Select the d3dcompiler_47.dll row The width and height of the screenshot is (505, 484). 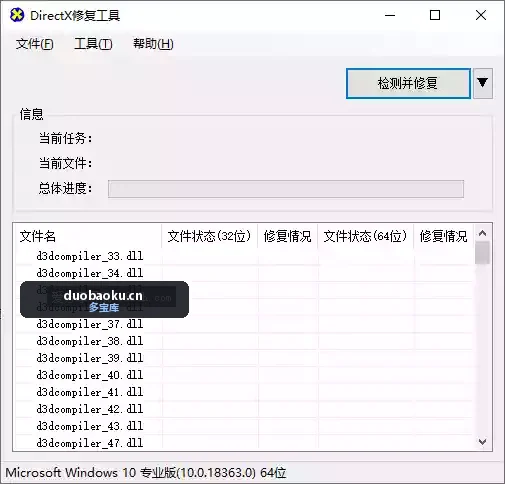pyautogui.click(x=244, y=443)
